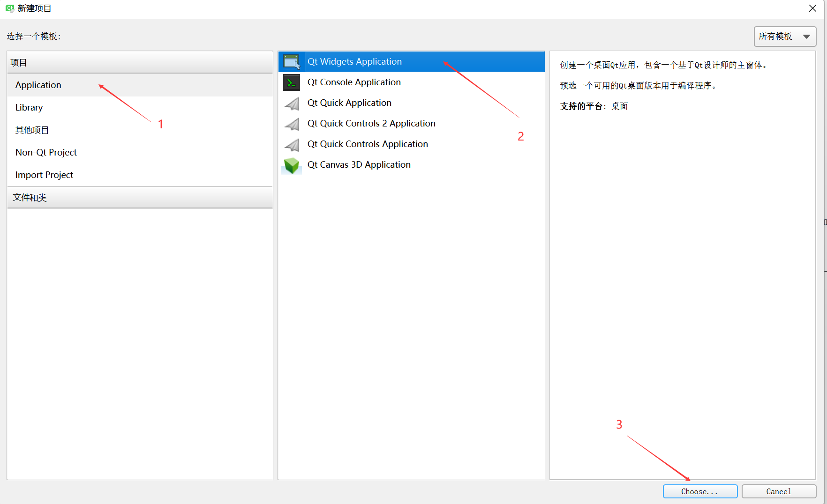Select the Qt Console Application template

tap(411, 82)
